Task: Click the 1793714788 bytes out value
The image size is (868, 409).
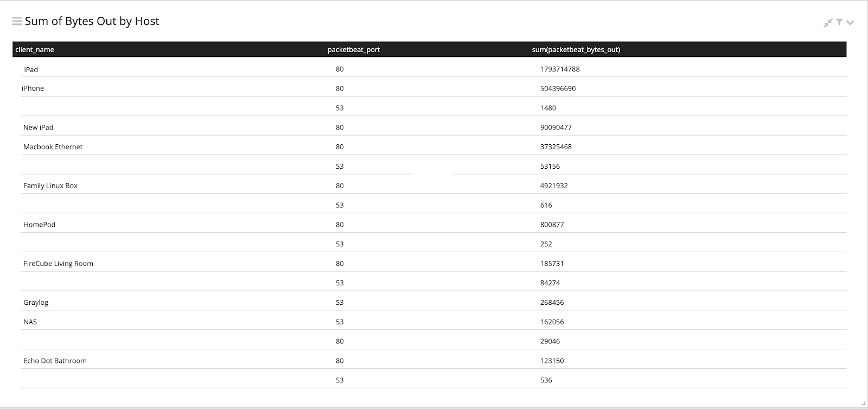Action: pos(560,69)
